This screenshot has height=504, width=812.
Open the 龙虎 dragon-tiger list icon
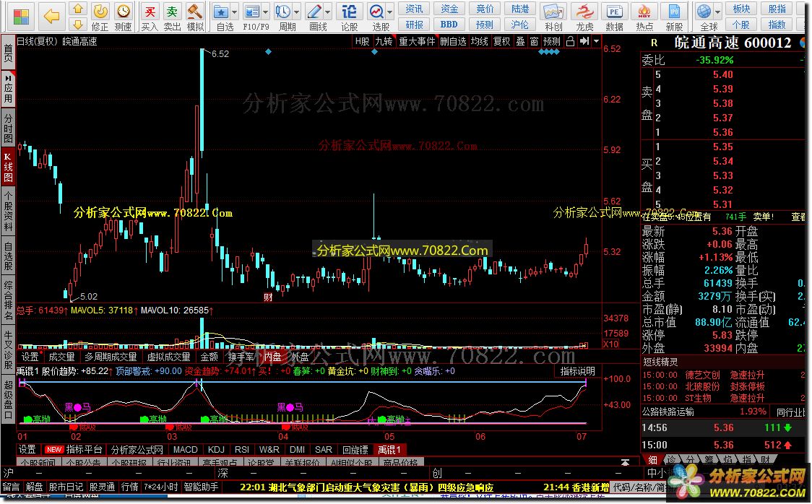pos(584,17)
